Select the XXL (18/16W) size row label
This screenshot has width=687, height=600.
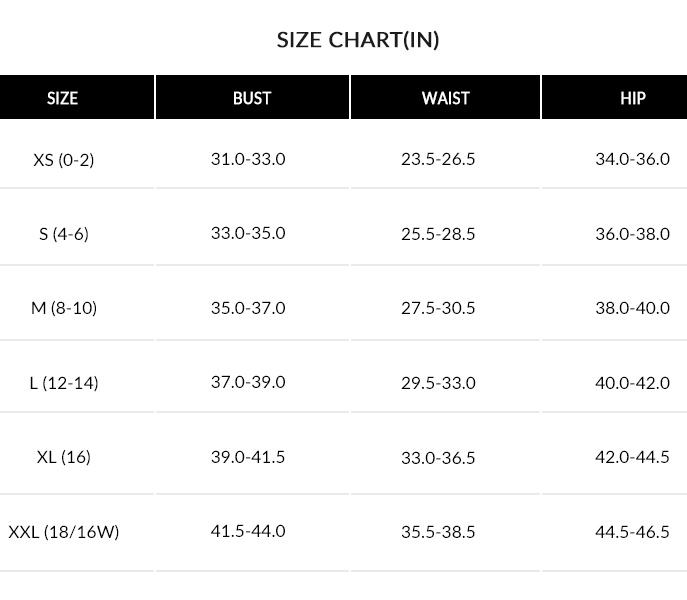(64, 531)
